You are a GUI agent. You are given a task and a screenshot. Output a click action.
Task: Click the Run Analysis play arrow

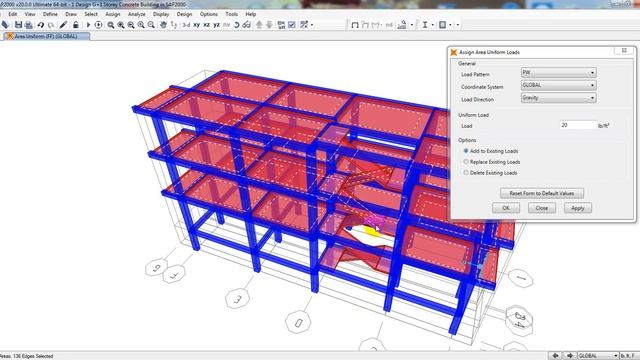click(x=88, y=25)
